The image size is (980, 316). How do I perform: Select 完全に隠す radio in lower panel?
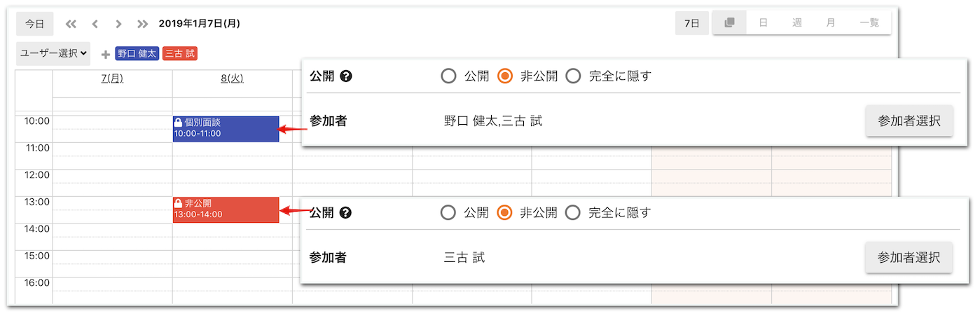[x=573, y=212]
